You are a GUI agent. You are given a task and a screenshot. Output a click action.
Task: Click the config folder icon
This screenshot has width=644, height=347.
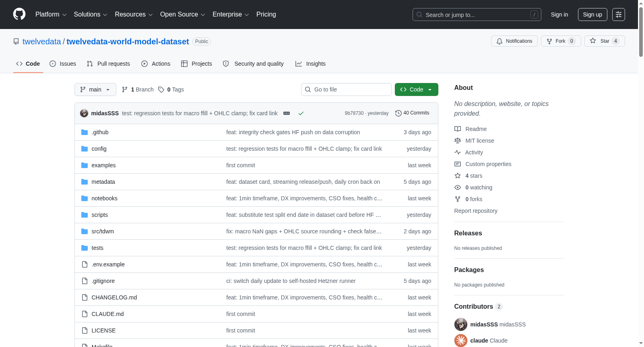pos(85,149)
